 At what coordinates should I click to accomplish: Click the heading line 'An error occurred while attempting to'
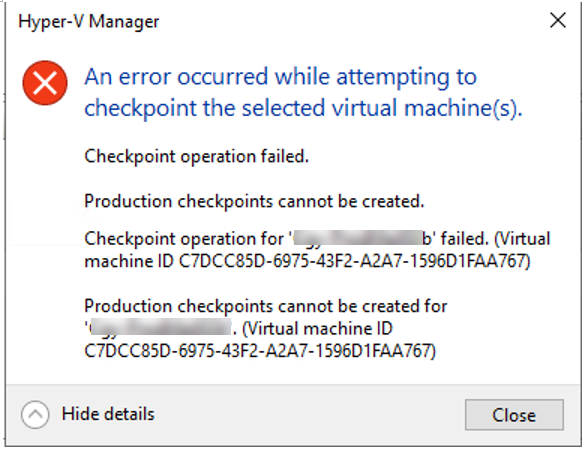[281, 77]
